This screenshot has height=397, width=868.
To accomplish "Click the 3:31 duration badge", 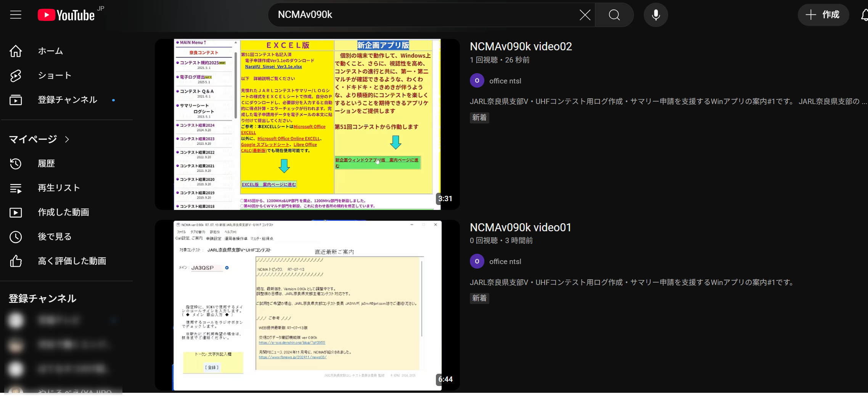I will click(x=445, y=199).
